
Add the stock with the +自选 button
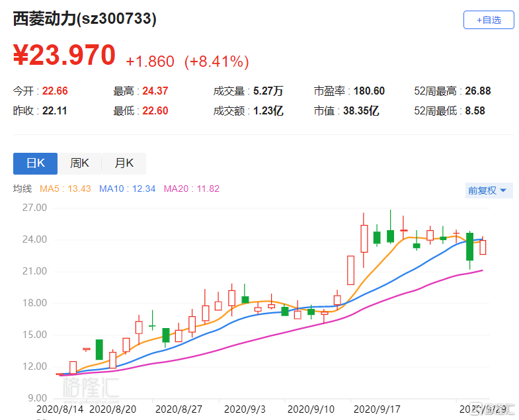pos(489,20)
